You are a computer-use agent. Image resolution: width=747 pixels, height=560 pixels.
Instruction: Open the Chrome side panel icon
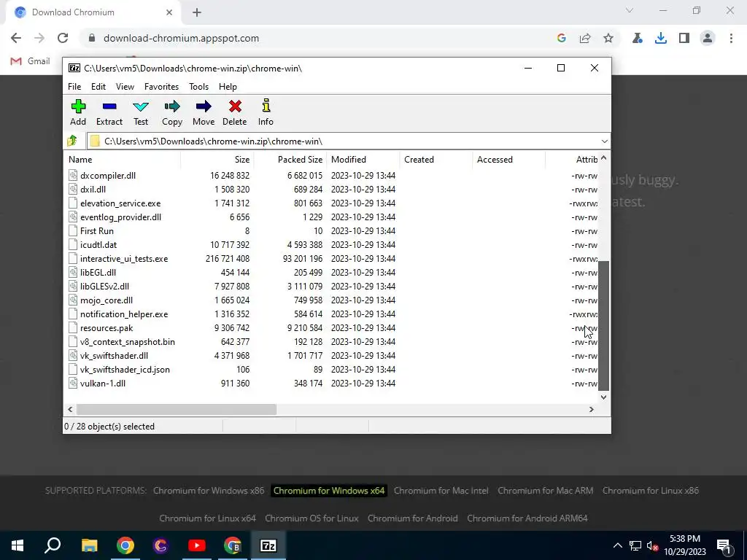pyautogui.click(x=684, y=38)
